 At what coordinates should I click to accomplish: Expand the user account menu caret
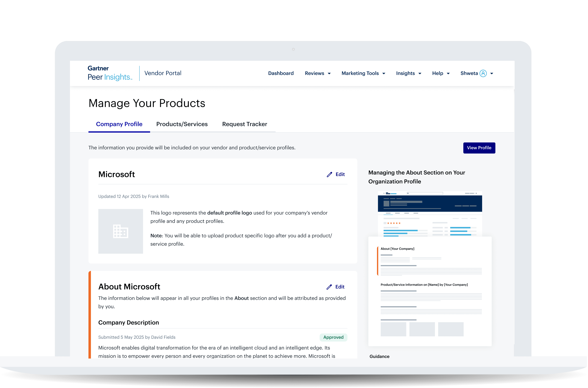(x=492, y=74)
